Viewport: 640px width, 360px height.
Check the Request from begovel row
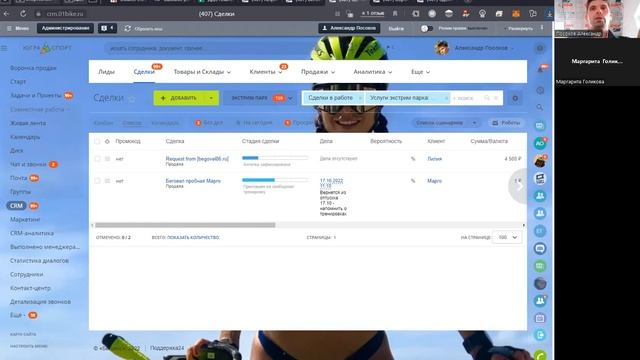[x=97, y=159]
